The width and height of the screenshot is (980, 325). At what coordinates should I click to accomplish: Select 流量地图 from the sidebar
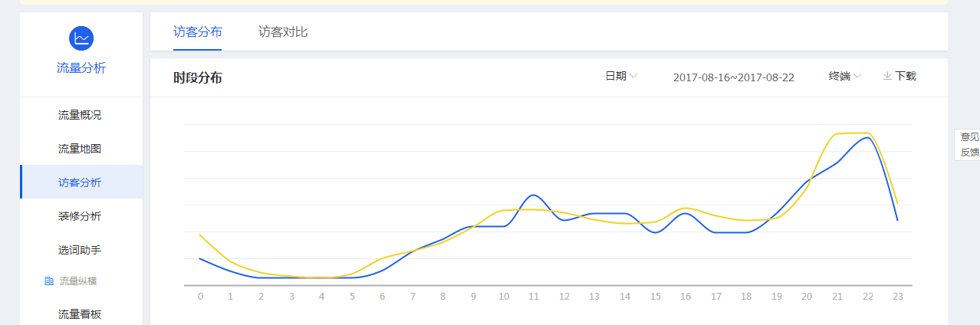(80, 149)
